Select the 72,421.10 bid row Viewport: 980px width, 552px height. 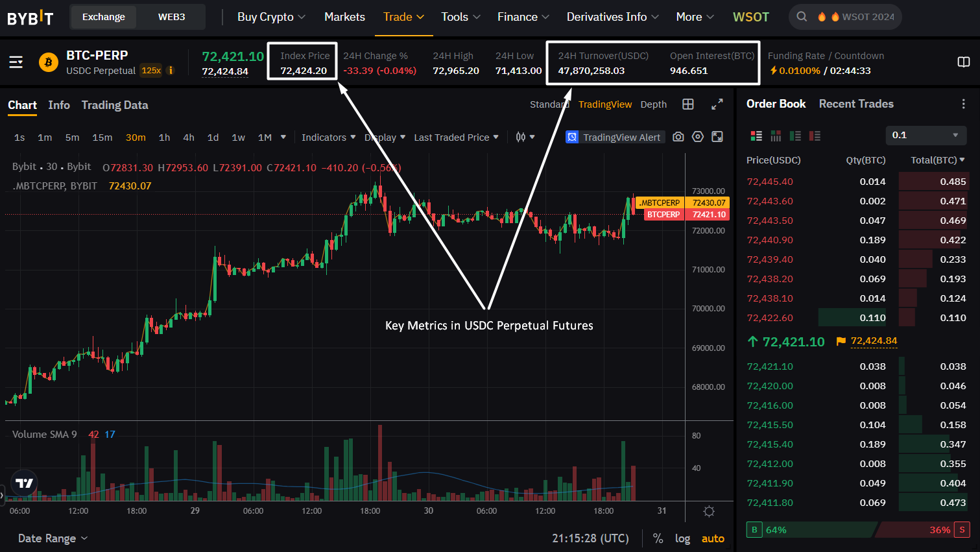[x=856, y=366]
